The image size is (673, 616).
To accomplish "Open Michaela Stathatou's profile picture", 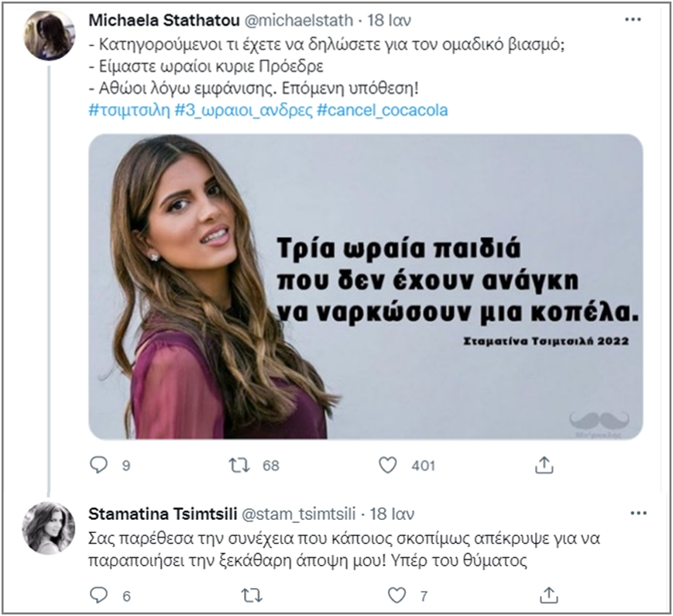I will [50, 36].
